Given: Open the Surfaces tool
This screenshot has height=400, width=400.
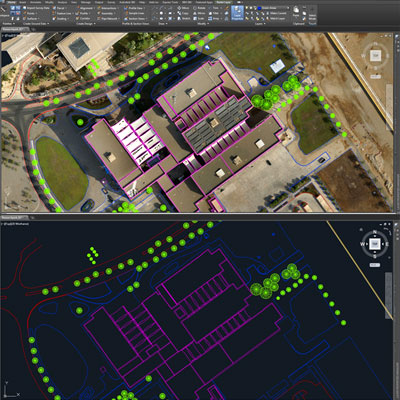Looking at the screenshot, I should point(31,19).
